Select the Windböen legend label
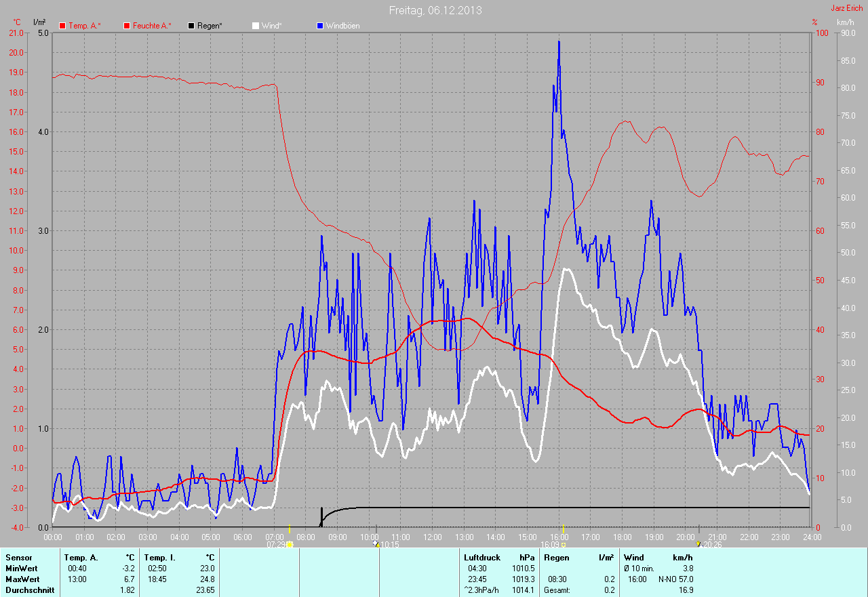 (x=342, y=26)
